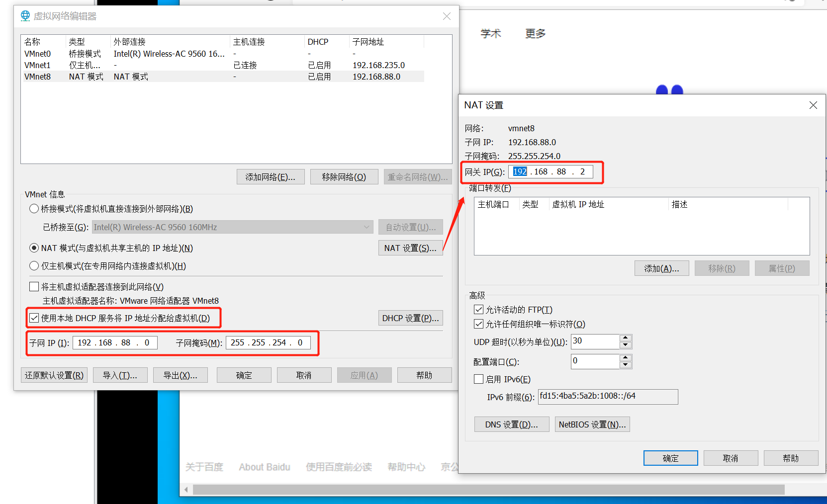
Task: Increase UDP 超时 value with up arrow
Action: pos(626,338)
